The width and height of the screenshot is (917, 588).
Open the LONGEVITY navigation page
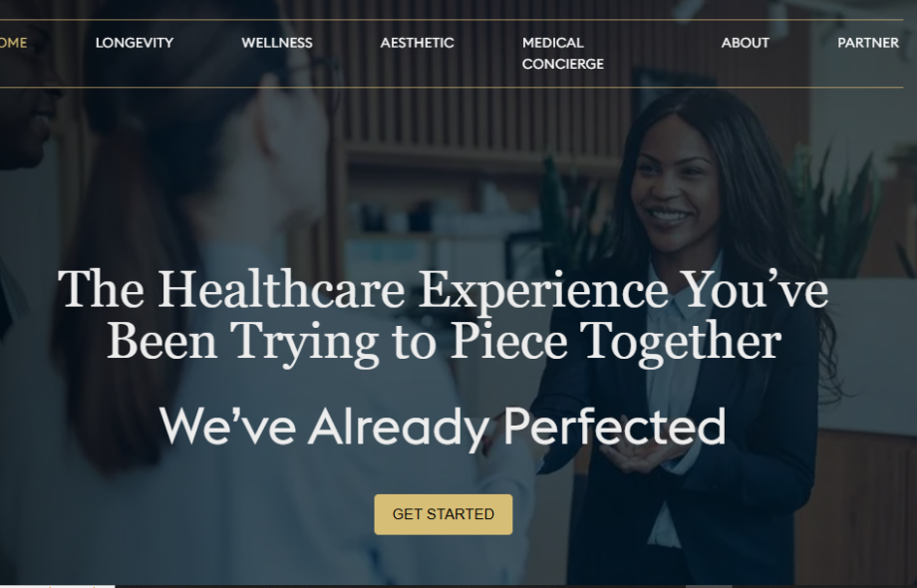tap(135, 43)
